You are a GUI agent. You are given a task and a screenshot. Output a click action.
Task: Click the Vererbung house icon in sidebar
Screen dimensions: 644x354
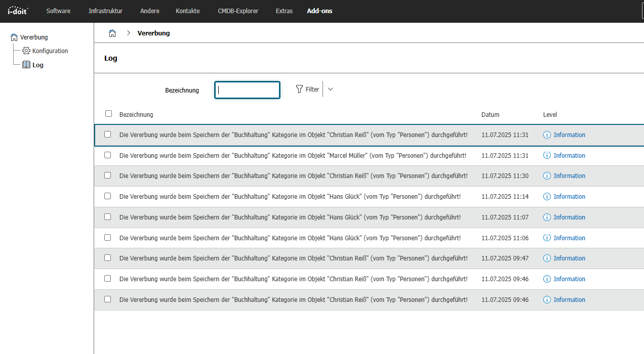tap(14, 37)
